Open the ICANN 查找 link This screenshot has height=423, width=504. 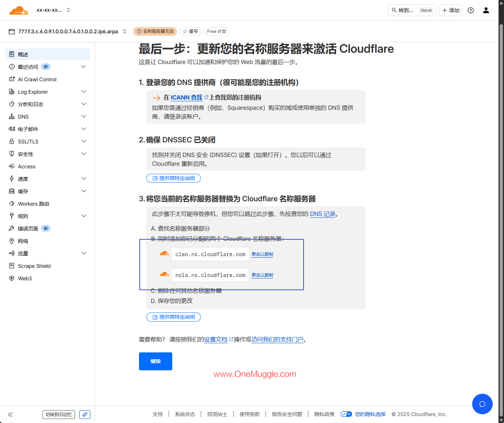pyautogui.click(x=187, y=97)
